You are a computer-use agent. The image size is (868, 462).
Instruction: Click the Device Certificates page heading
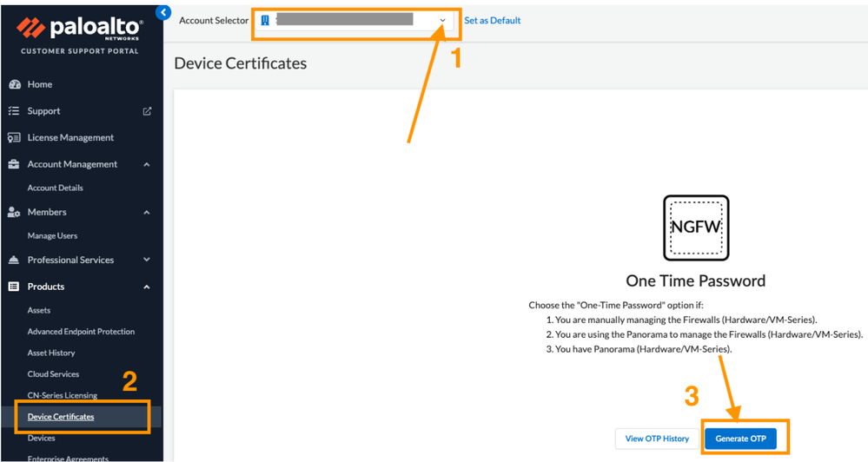241,63
